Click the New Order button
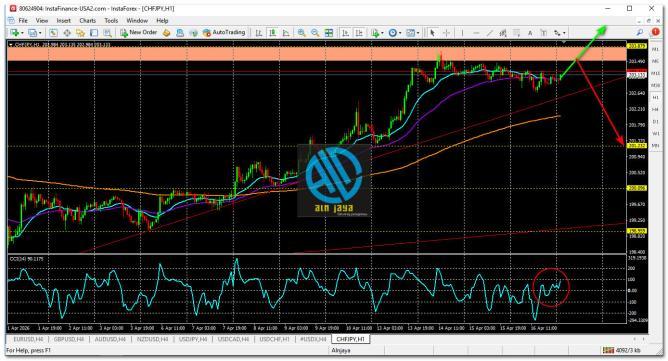The image size is (668, 361). click(x=139, y=32)
